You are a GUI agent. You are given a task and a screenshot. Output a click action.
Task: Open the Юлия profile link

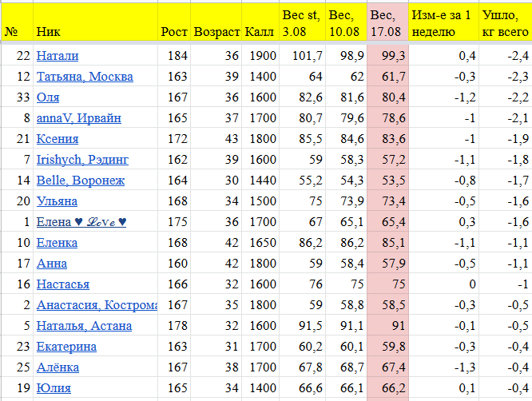54,388
